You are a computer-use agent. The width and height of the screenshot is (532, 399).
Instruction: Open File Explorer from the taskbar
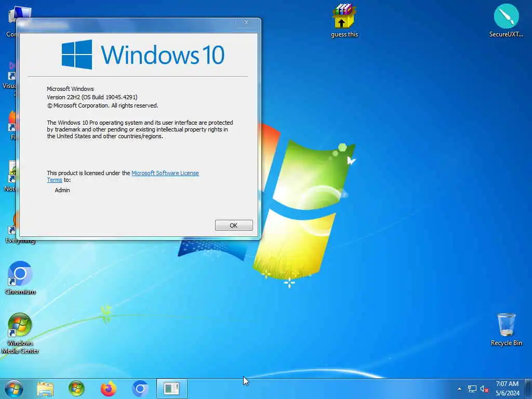(x=45, y=389)
